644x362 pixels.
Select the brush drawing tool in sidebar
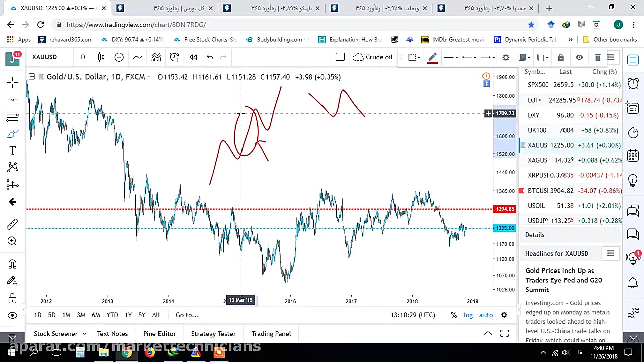(13, 134)
